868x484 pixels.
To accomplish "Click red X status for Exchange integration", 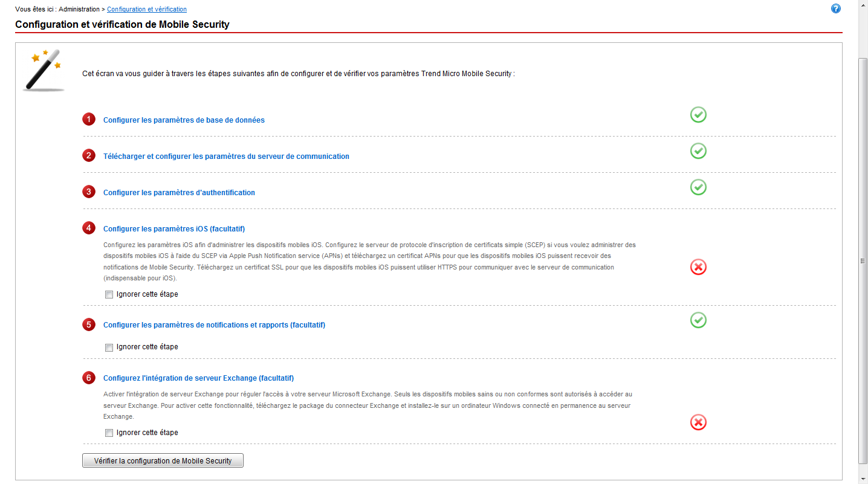I will point(698,422).
